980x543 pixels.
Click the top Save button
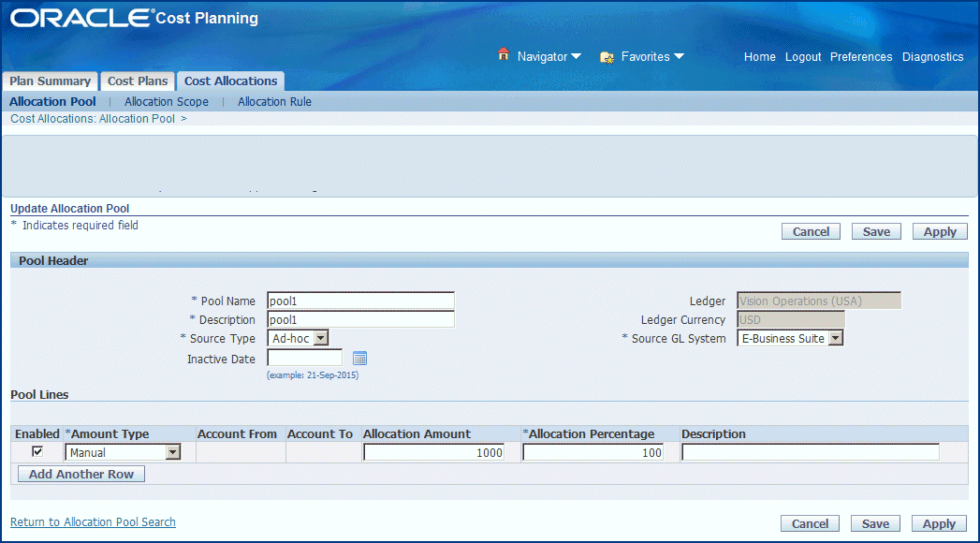(x=876, y=231)
